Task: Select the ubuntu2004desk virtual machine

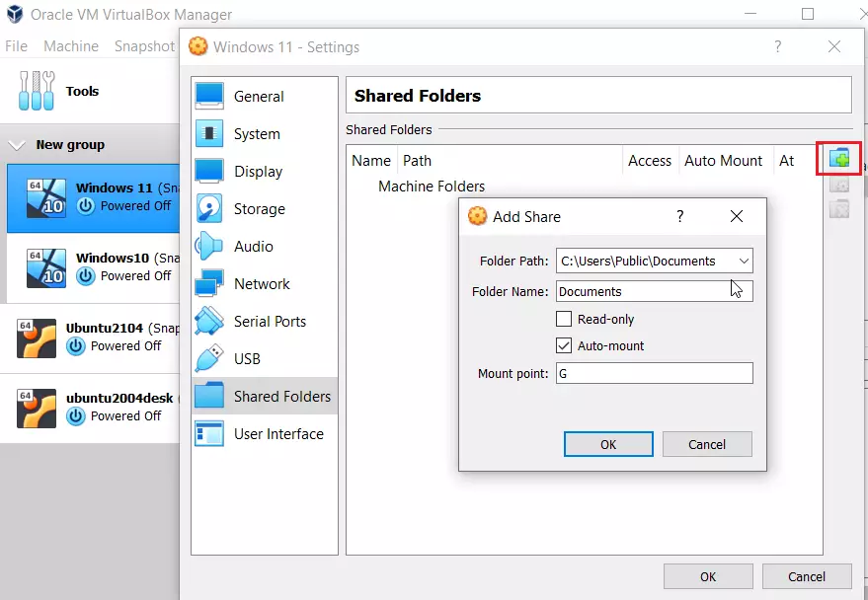Action: pos(90,409)
